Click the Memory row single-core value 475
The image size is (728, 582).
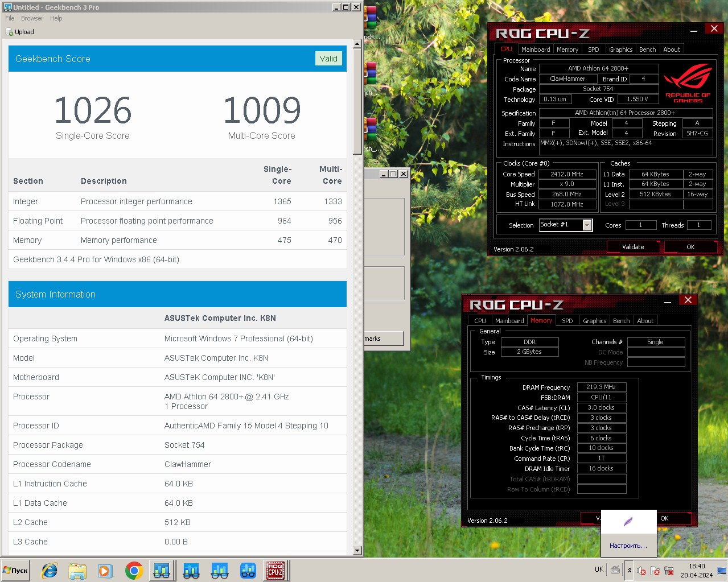click(285, 240)
